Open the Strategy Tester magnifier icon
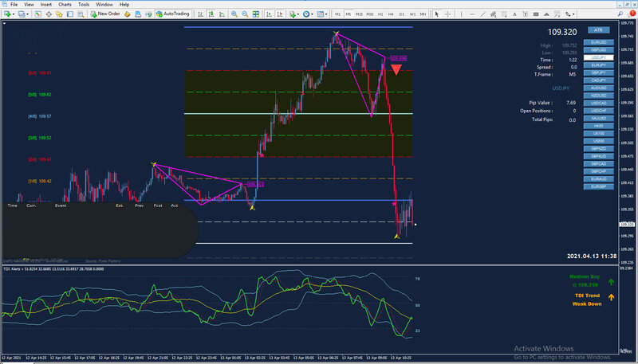Screen dimensions: 638x364 [x=81, y=14]
